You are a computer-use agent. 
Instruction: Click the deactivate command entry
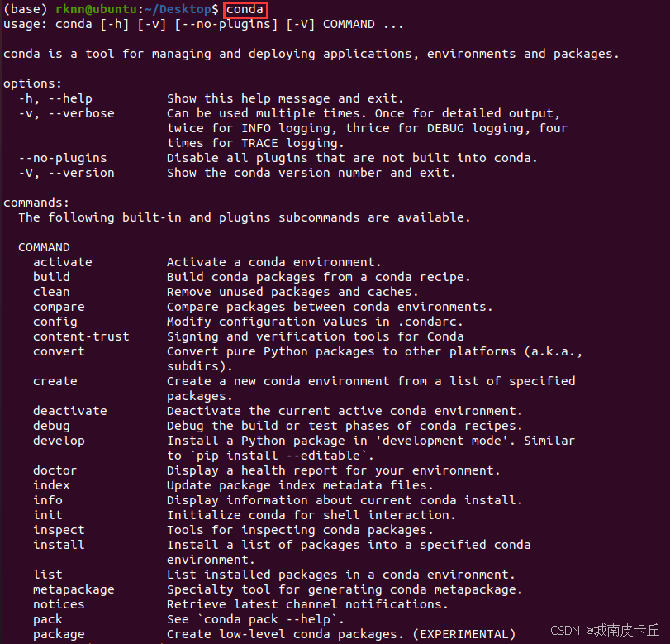click(70, 411)
